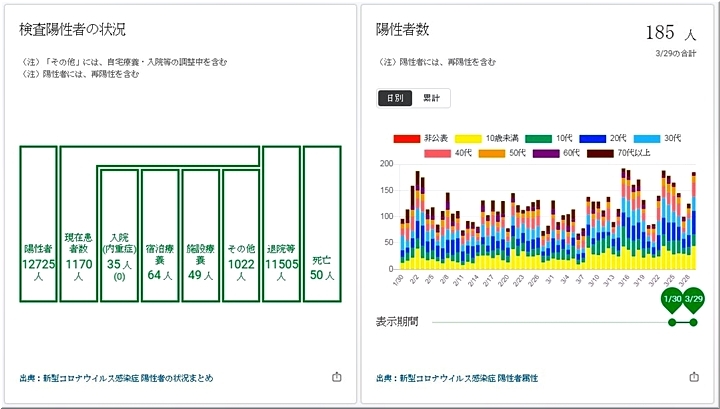Click the 40代 pink legend swatch
Viewport: 720px width, 409px height.
click(x=452, y=153)
